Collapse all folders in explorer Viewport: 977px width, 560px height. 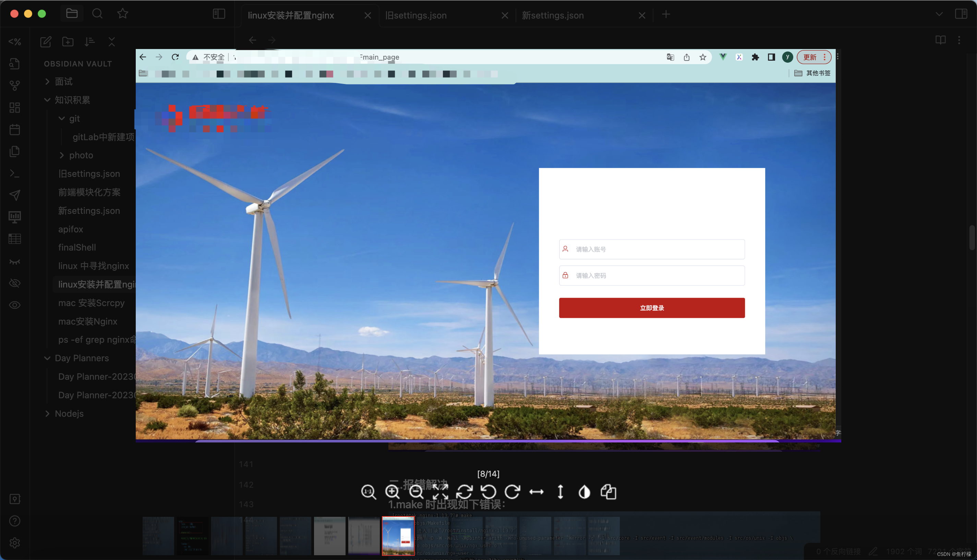pos(111,41)
